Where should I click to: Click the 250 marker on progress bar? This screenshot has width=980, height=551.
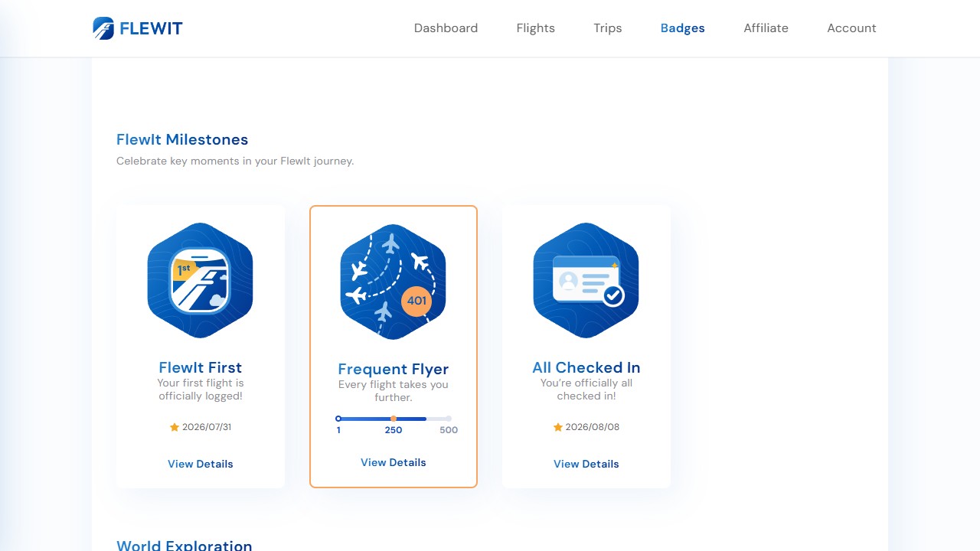point(394,419)
